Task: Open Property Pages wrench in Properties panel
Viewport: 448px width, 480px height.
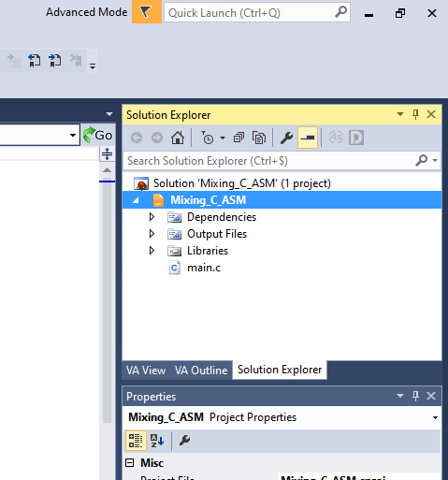Action: tap(184, 441)
